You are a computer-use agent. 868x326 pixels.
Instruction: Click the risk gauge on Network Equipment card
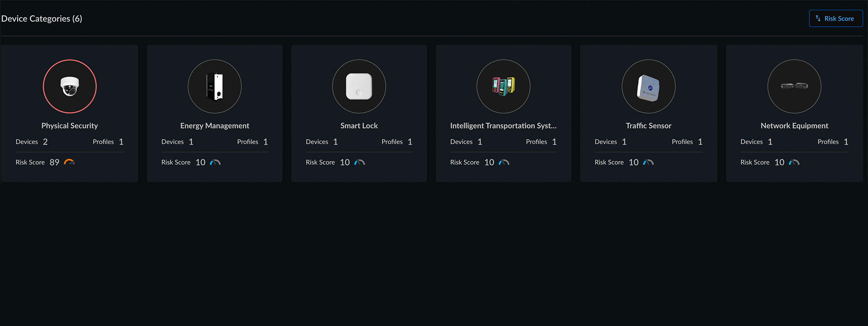point(794,162)
